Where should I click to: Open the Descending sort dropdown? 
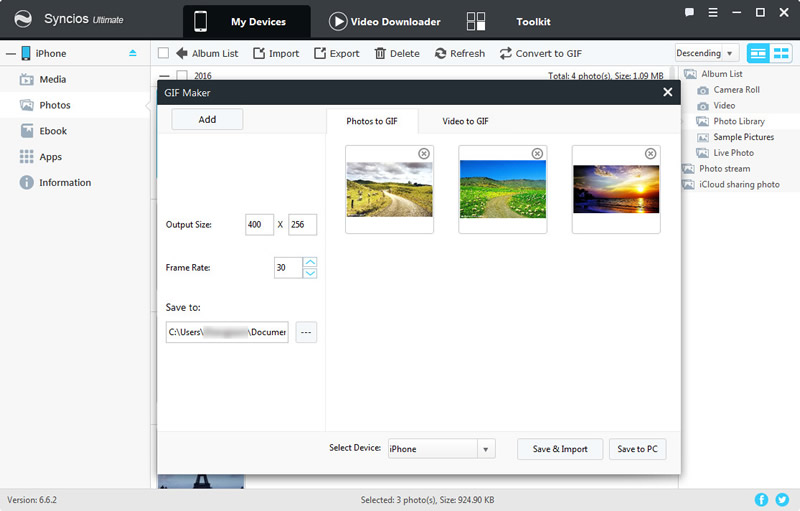707,53
